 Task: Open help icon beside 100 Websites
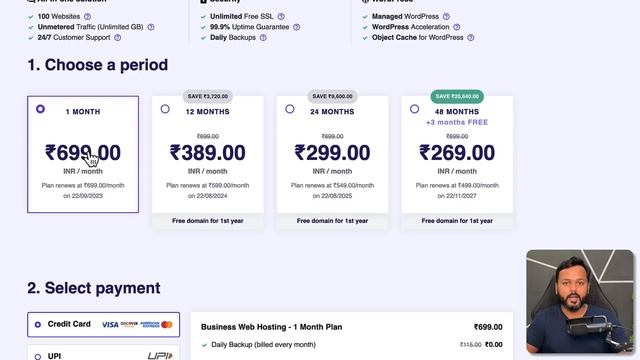pos(87,17)
